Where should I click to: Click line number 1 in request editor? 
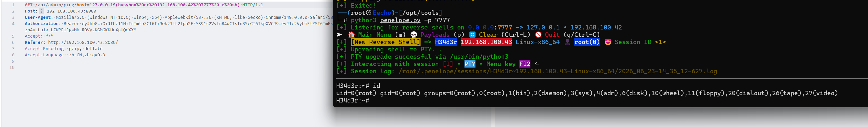coord(13,5)
